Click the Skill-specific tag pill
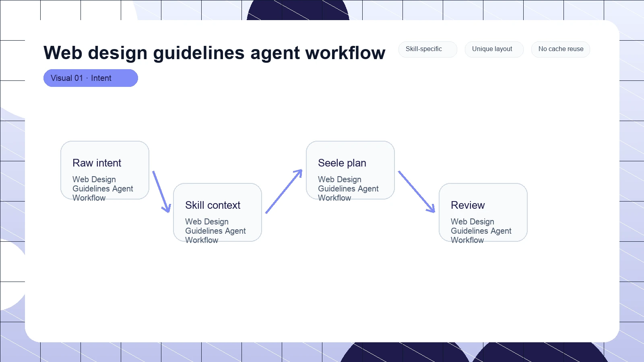Viewport: 644px width, 362px height. point(427,49)
